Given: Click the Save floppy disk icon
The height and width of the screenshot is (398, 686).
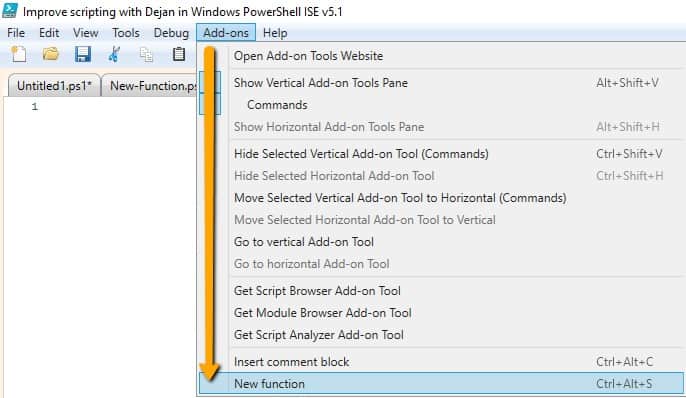Looking at the screenshot, I should pos(83,54).
